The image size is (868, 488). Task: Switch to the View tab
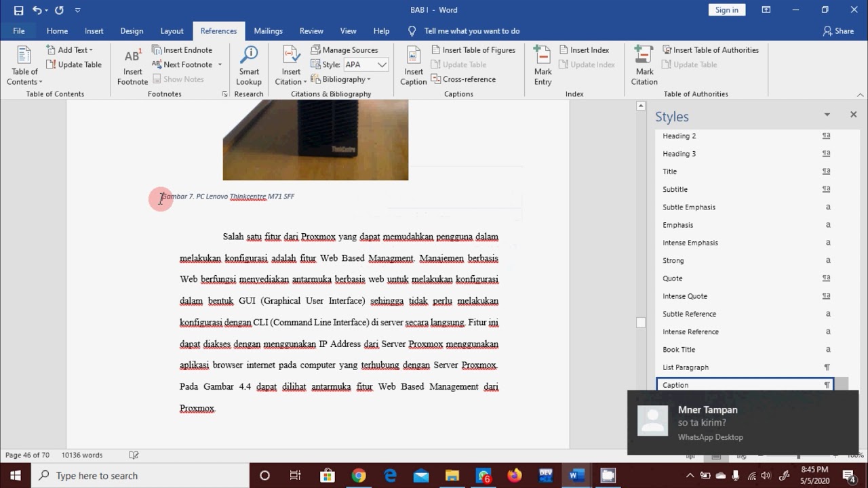[348, 30]
